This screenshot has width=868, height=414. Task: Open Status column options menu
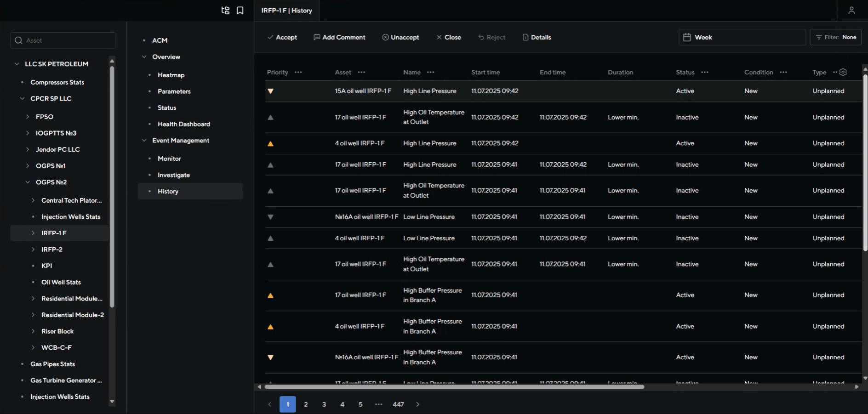[x=705, y=72]
